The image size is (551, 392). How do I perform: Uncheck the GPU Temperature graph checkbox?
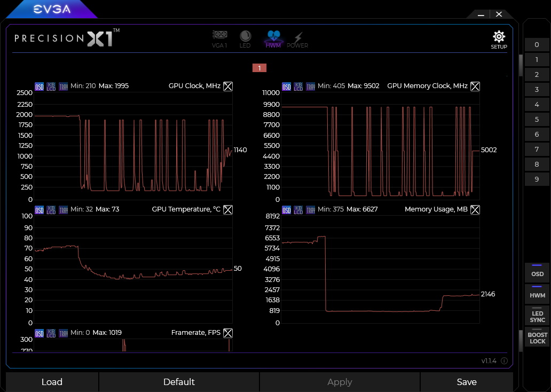coord(228,209)
